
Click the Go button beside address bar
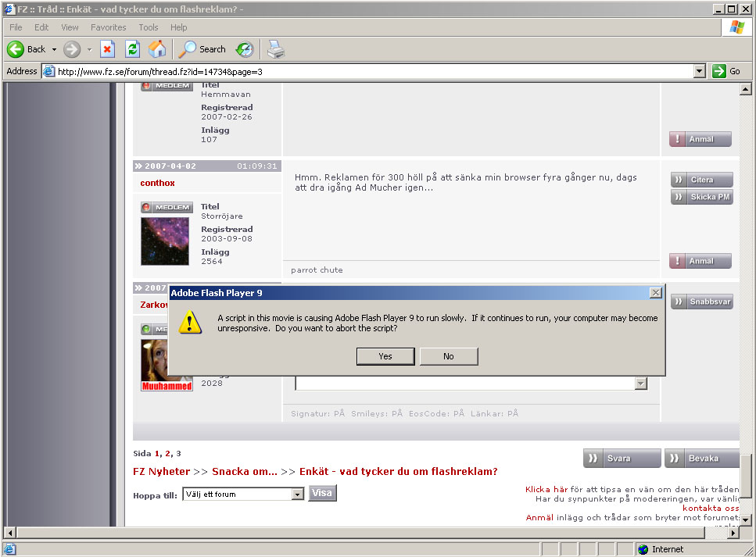(x=726, y=71)
